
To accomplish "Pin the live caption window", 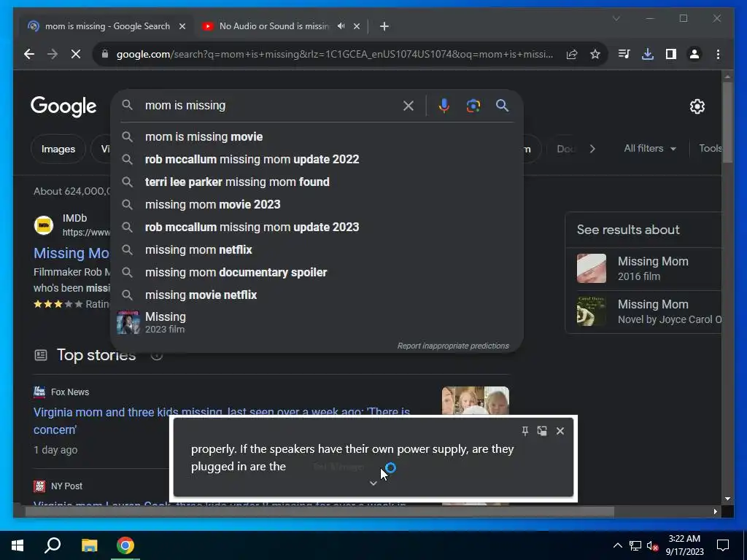I will click(525, 431).
